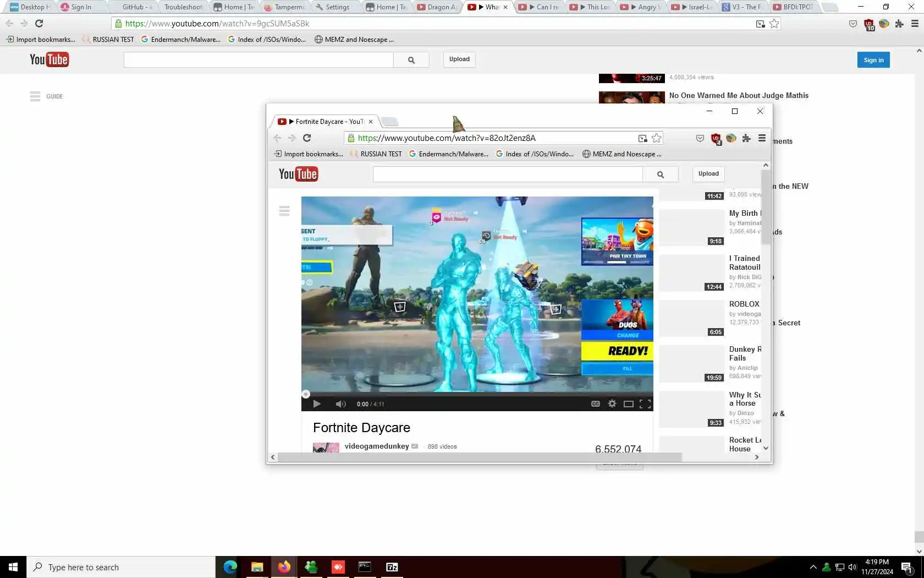This screenshot has width=924, height=578.
Task: Click the YouTube search box in front window
Action: 508,174
